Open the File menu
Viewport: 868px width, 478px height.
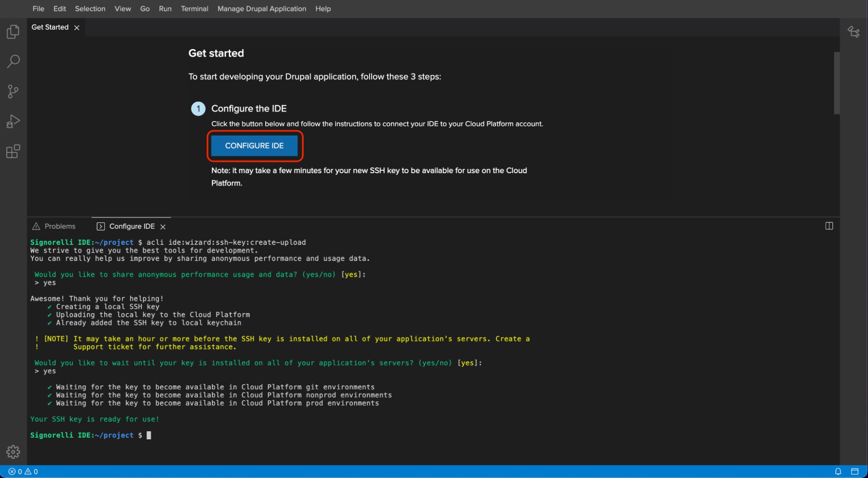(38, 9)
